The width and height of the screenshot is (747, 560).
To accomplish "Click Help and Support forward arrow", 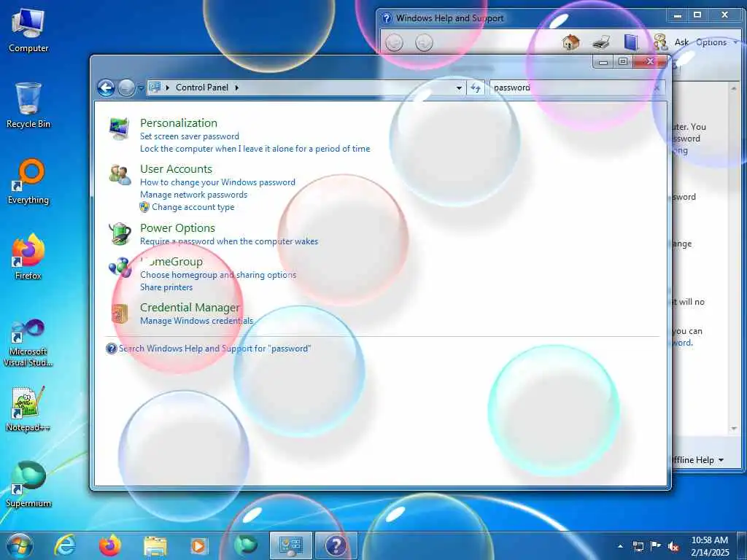I will point(424,43).
